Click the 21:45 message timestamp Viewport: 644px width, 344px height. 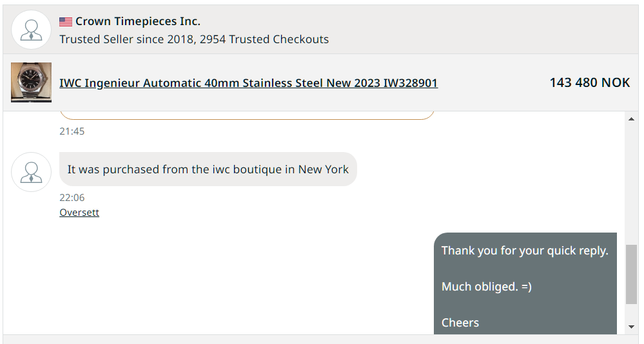pyautogui.click(x=72, y=131)
